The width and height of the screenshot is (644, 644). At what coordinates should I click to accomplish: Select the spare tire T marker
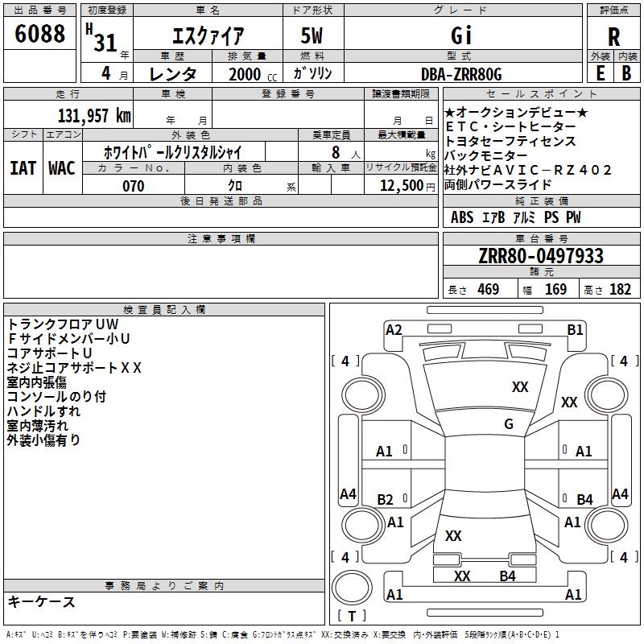pos(352,616)
